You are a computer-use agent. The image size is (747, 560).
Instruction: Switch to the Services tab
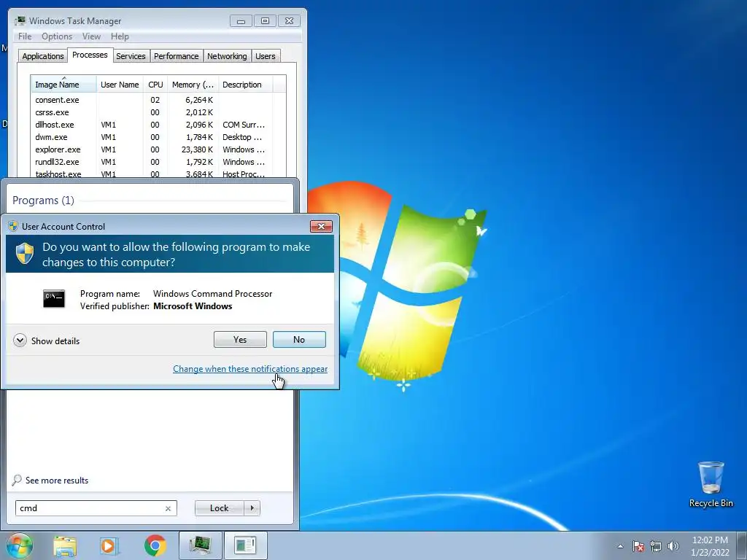131,55
